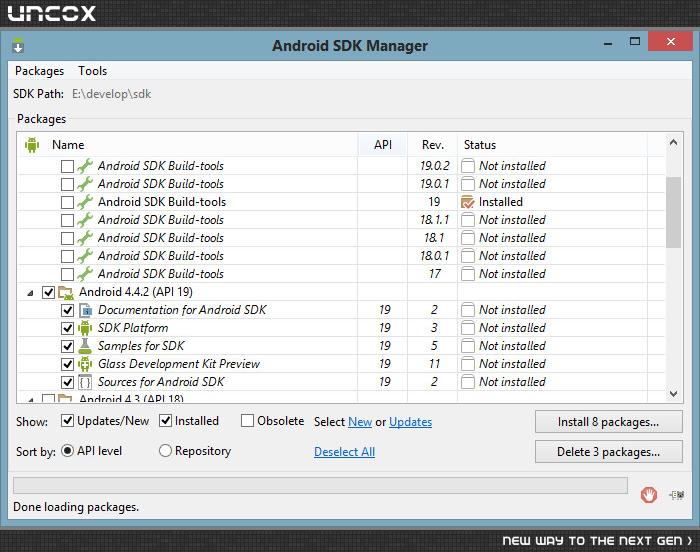
Task: Check Android SDK Build-tools rev 19.0.2
Action: [67, 166]
